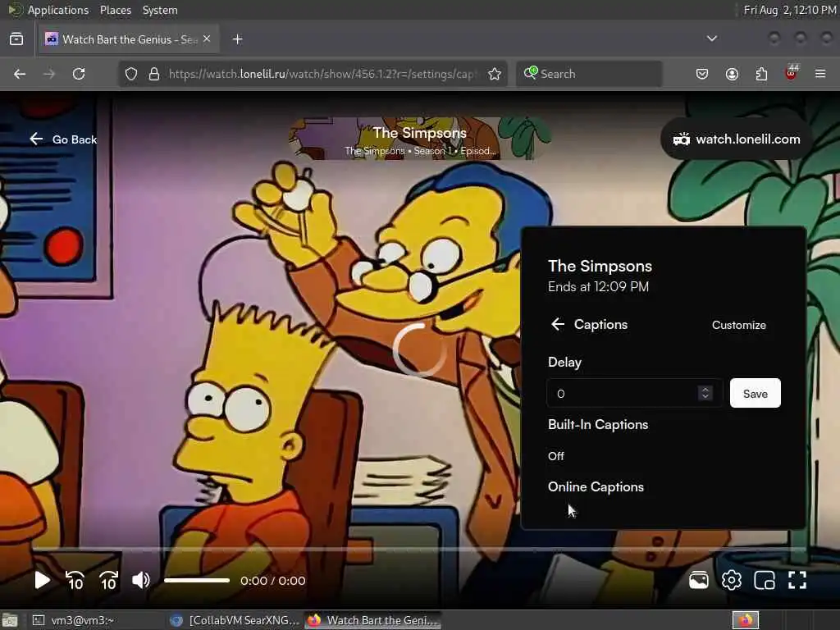Open the Firefox hamburger menu

(820, 74)
